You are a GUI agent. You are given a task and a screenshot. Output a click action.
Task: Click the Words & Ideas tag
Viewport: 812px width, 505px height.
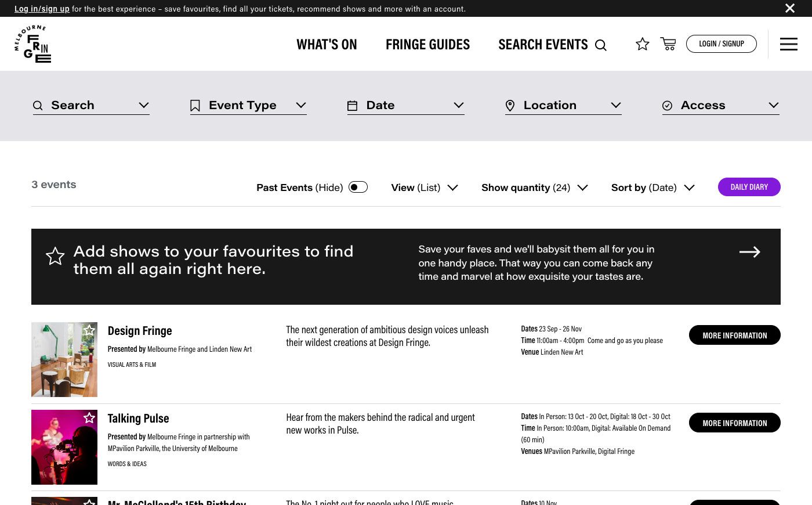tap(127, 464)
